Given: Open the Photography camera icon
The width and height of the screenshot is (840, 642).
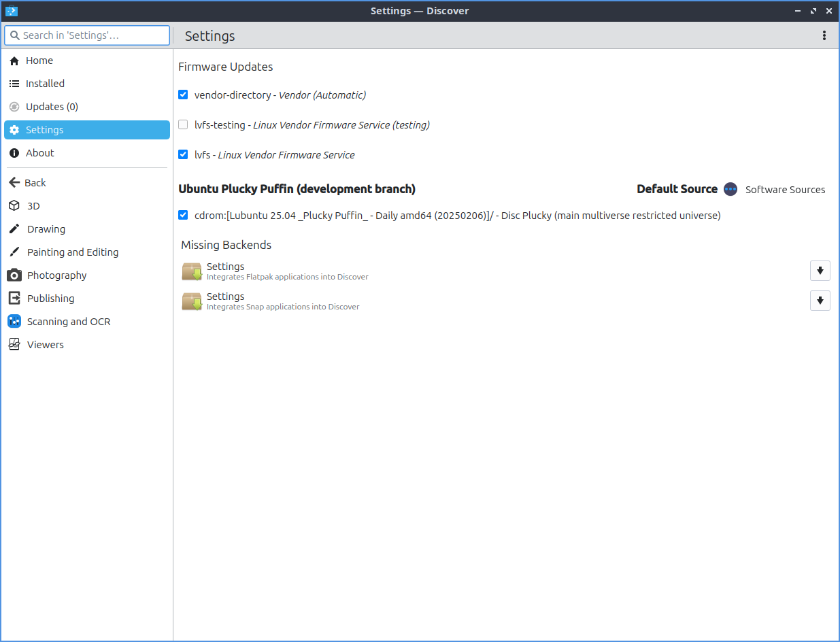Looking at the screenshot, I should point(14,275).
